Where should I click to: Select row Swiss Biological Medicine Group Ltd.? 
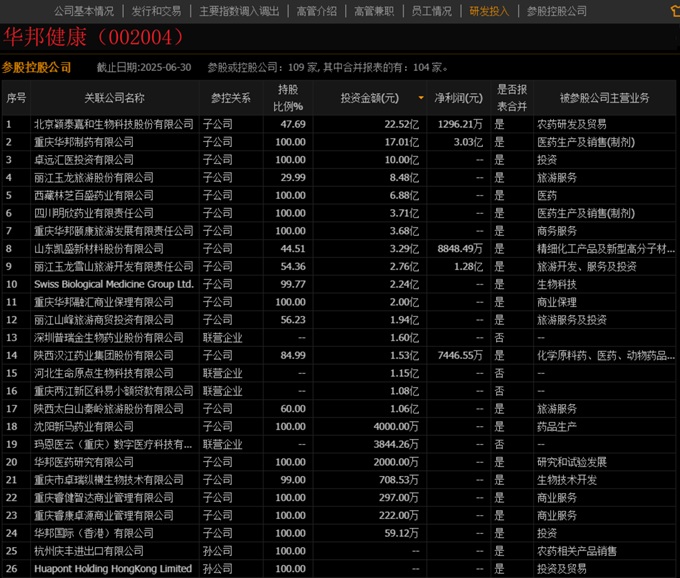click(x=339, y=284)
